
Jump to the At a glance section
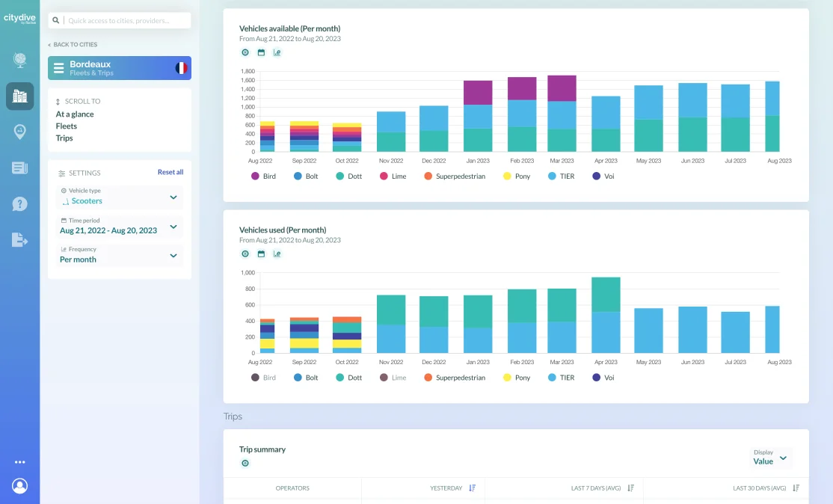click(x=75, y=114)
